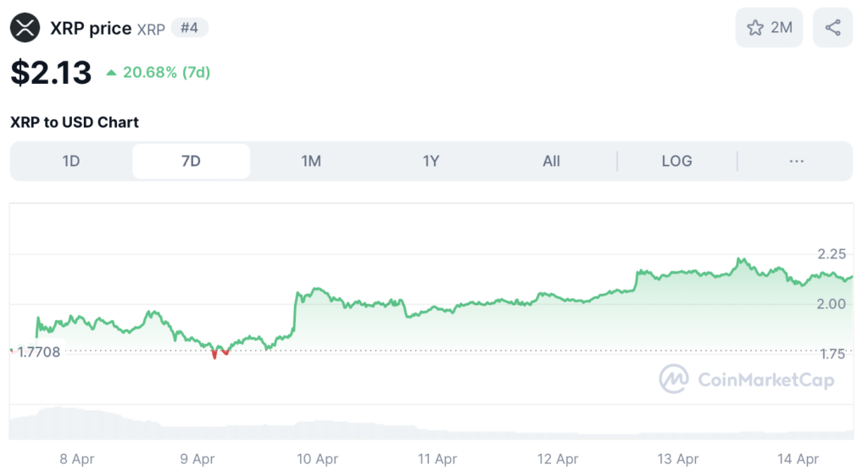
Task: Click the $2.13 price value
Action: (x=51, y=73)
